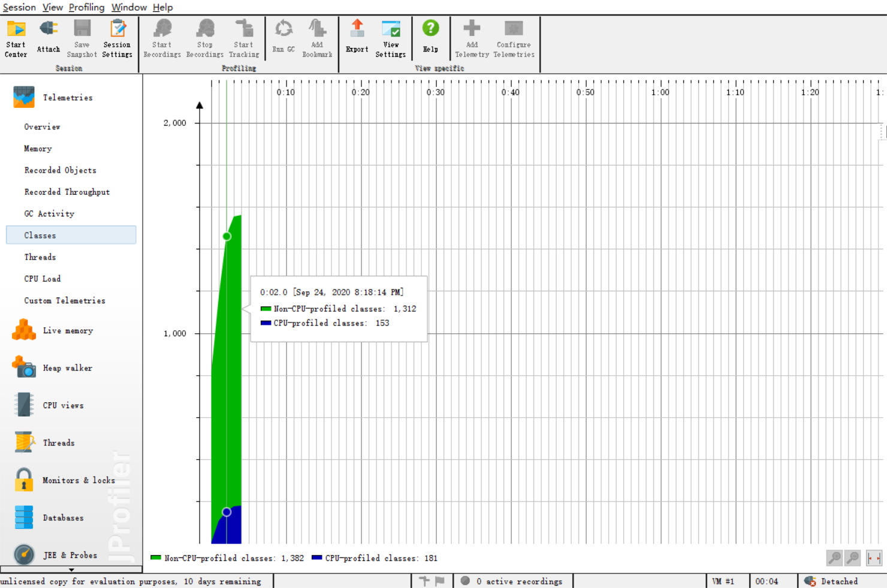This screenshot has height=588, width=887.
Task: Open Session Settings
Action: [x=117, y=38]
